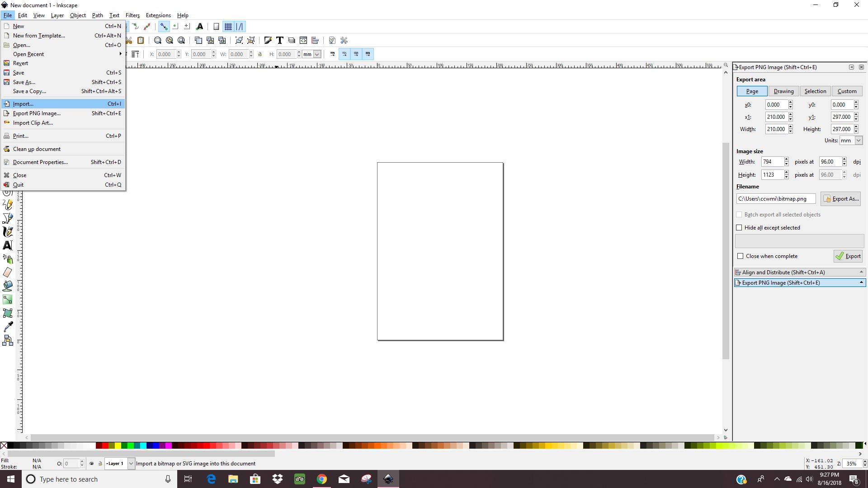Enable Close when complete checkbox

pyautogui.click(x=740, y=256)
